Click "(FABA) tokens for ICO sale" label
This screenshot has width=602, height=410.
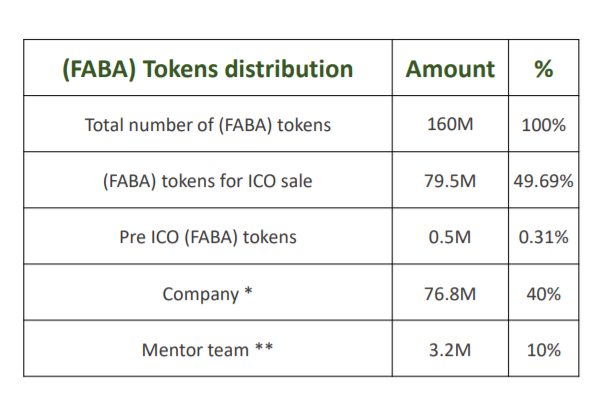pyautogui.click(x=208, y=181)
